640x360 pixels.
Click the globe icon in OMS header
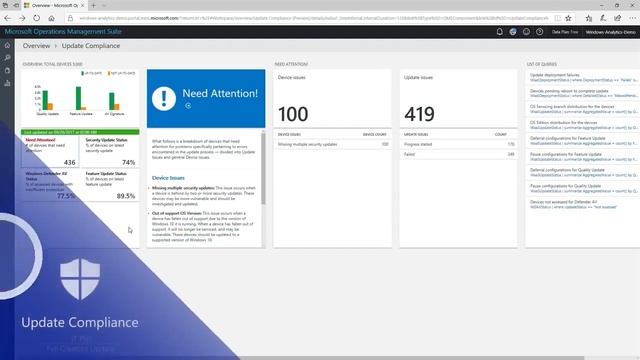coord(513,31)
